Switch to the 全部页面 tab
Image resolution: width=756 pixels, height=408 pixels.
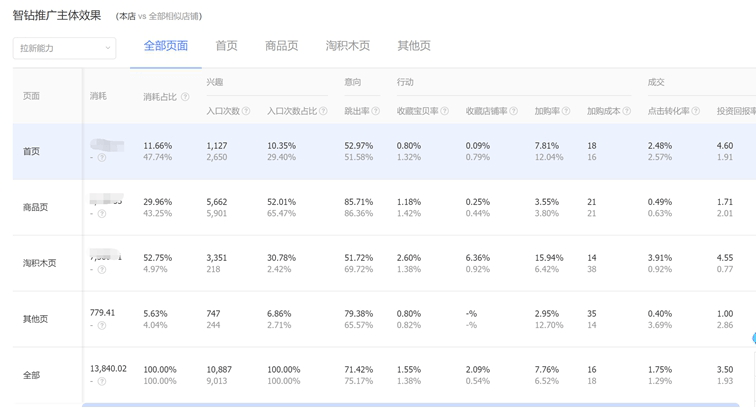pos(166,46)
